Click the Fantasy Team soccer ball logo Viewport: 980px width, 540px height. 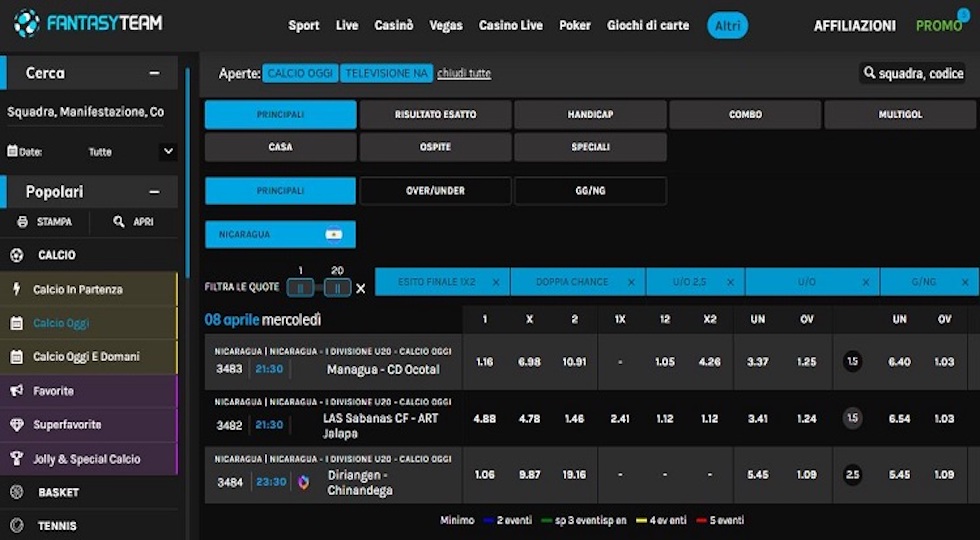(x=27, y=23)
